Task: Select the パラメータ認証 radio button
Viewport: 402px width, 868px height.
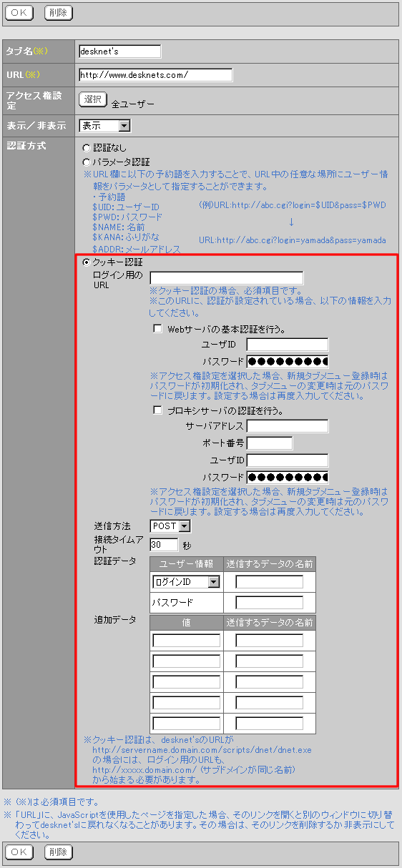Action: [87, 162]
